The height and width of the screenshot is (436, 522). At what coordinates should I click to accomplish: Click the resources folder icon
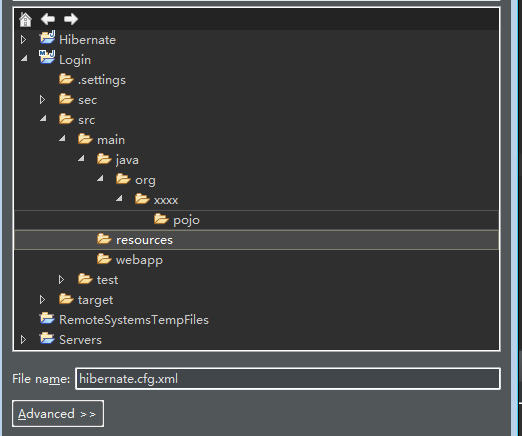click(x=104, y=239)
